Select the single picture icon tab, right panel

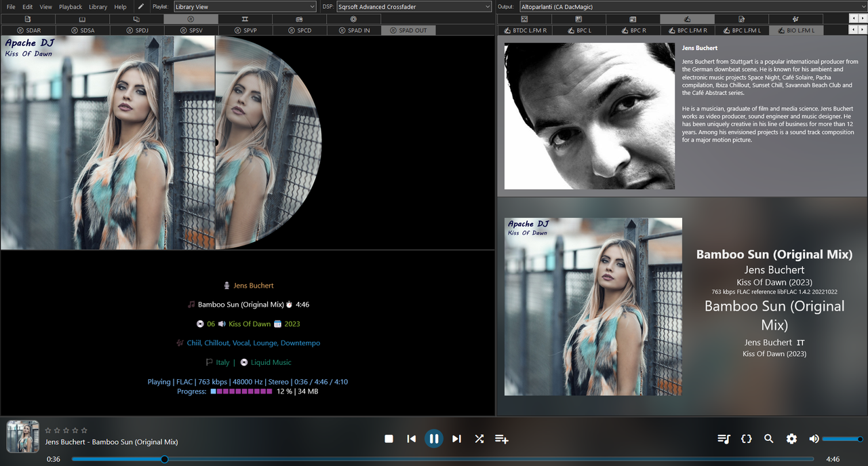click(524, 19)
